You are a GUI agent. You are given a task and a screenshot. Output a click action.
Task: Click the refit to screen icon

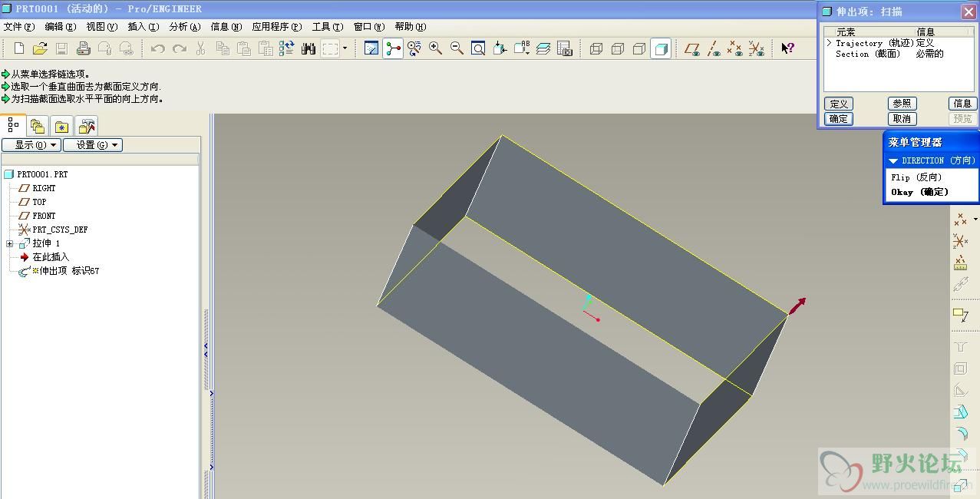click(478, 48)
